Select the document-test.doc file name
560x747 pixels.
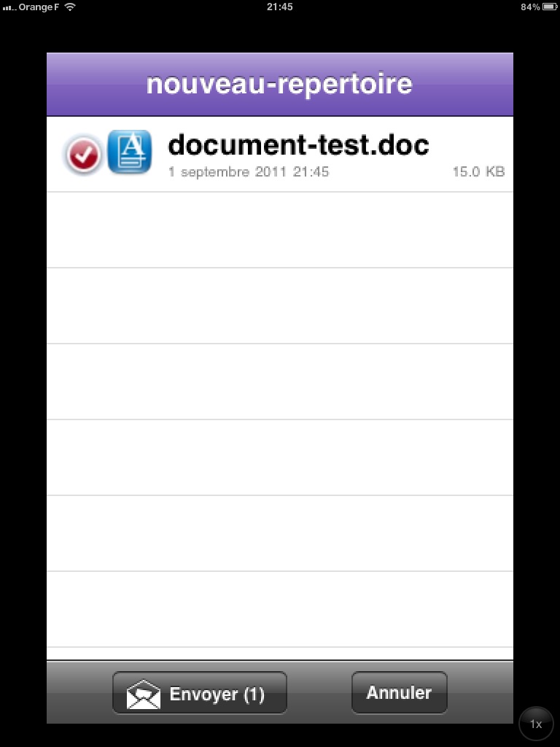tap(298, 144)
